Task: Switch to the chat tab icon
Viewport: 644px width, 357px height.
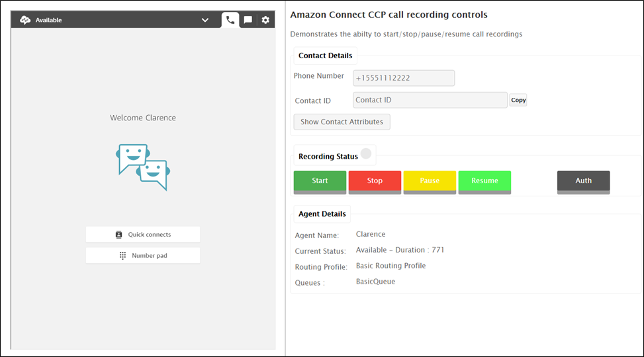Action: (248, 20)
